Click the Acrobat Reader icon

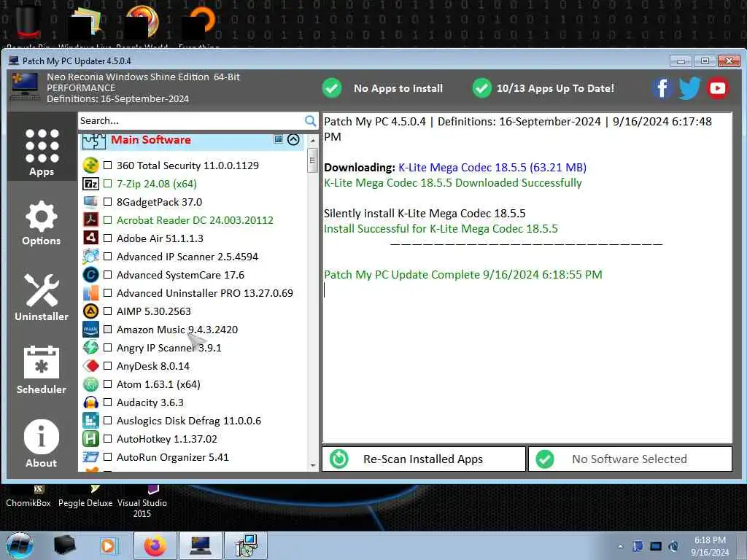pyautogui.click(x=90, y=220)
